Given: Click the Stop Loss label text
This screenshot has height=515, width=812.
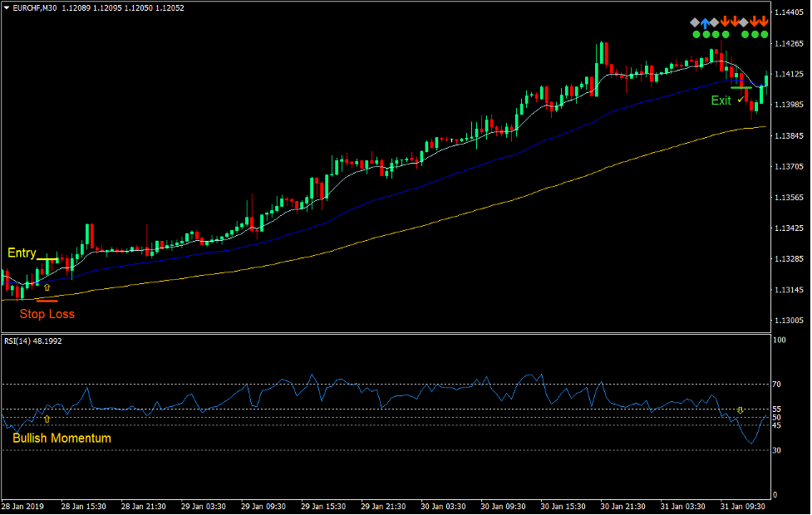Looking at the screenshot, I should click(48, 314).
